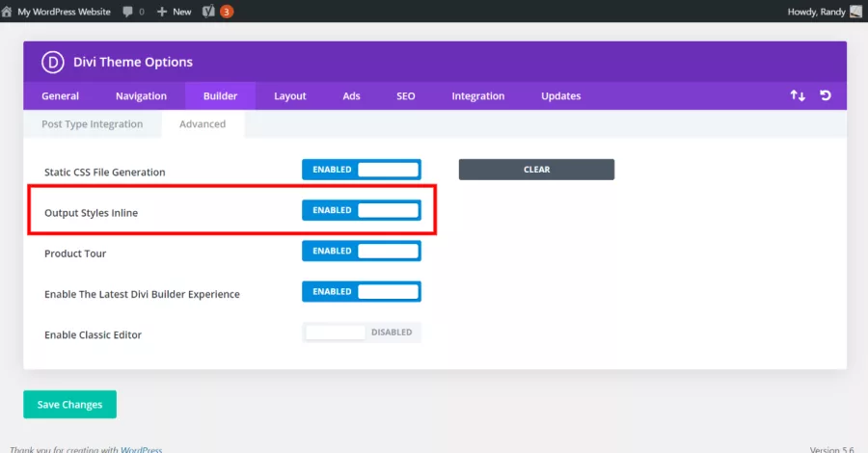The image size is (868, 453).
Task: Open the Ads tab
Action: click(351, 95)
